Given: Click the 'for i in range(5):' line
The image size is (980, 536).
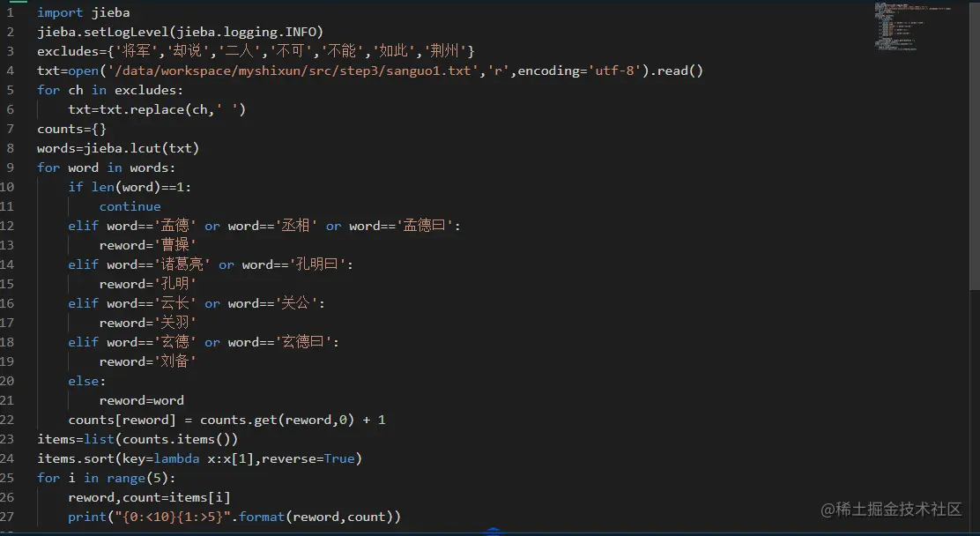Looking at the screenshot, I should pos(107,478).
